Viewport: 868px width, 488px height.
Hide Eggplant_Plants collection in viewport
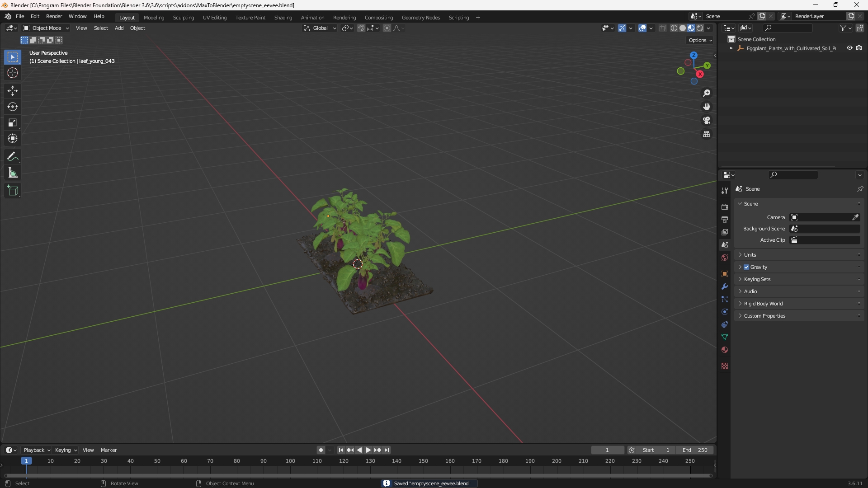849,48
